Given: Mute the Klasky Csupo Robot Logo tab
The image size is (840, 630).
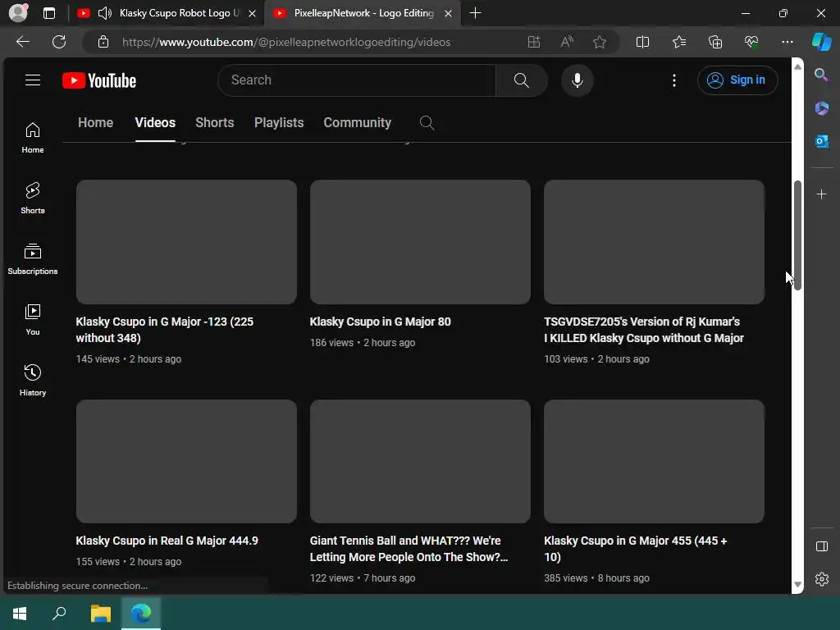Looking at the screenshot, I should point(105,13).
